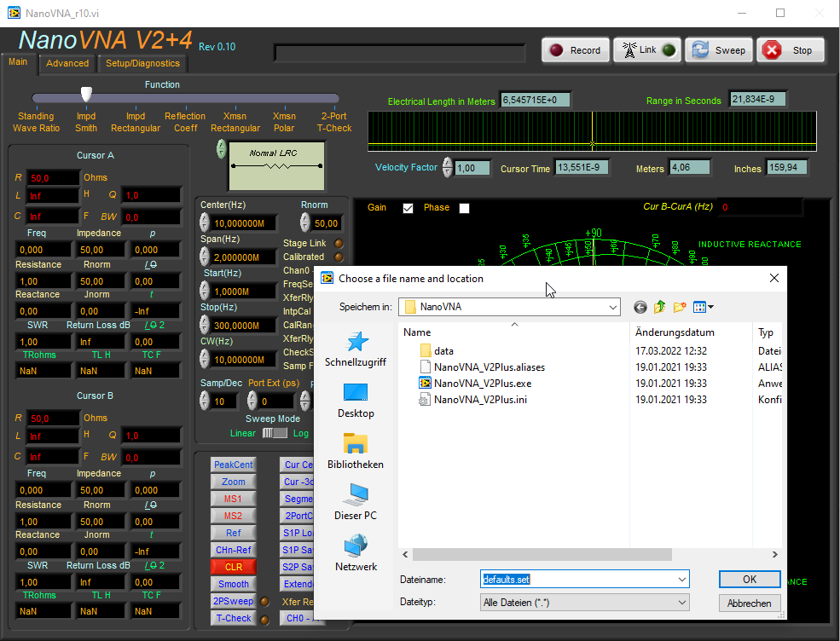The width and height of the screenshot is (840, 641).
Task: Open the Dateiname dropdown arrow
Action: click(682, 580)
